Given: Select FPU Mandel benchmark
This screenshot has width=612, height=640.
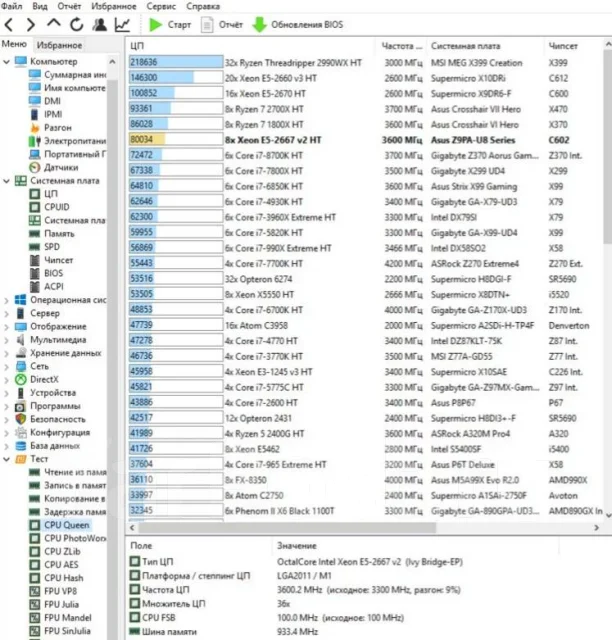Looking at the screenshot, I should [x=60, y=618].
